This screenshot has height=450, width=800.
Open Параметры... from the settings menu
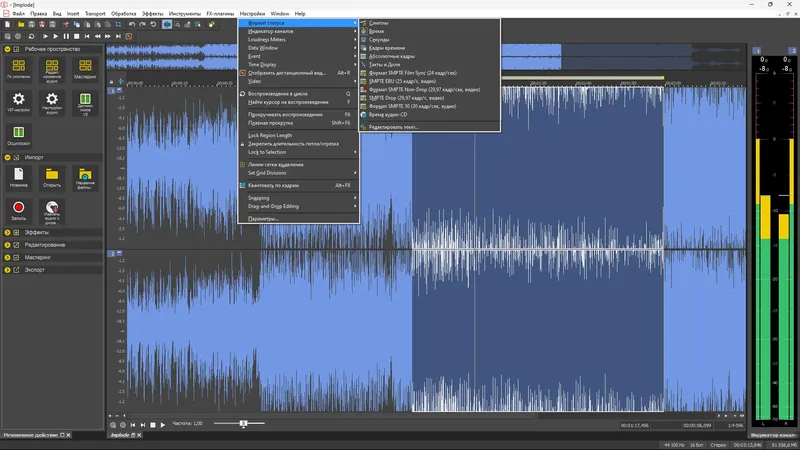pos(264,218)
